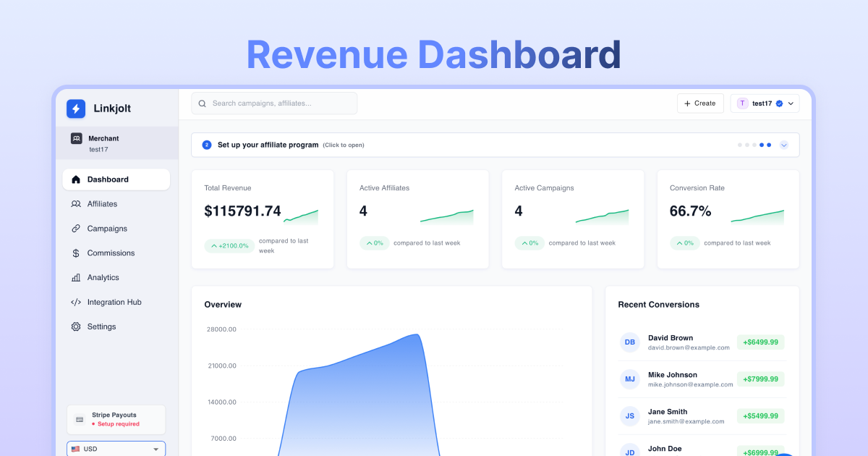Select the last setup progress dot

[769, 145]
